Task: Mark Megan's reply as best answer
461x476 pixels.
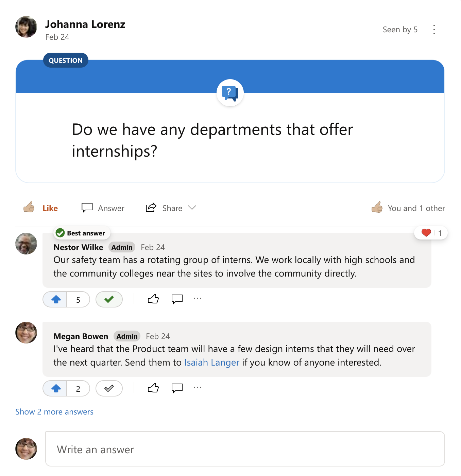Action: pos(109,388)
